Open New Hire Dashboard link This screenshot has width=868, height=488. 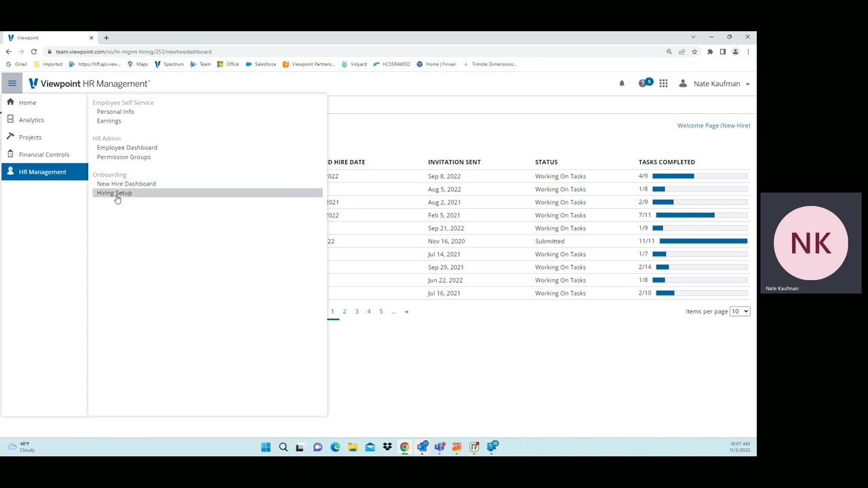126,184
